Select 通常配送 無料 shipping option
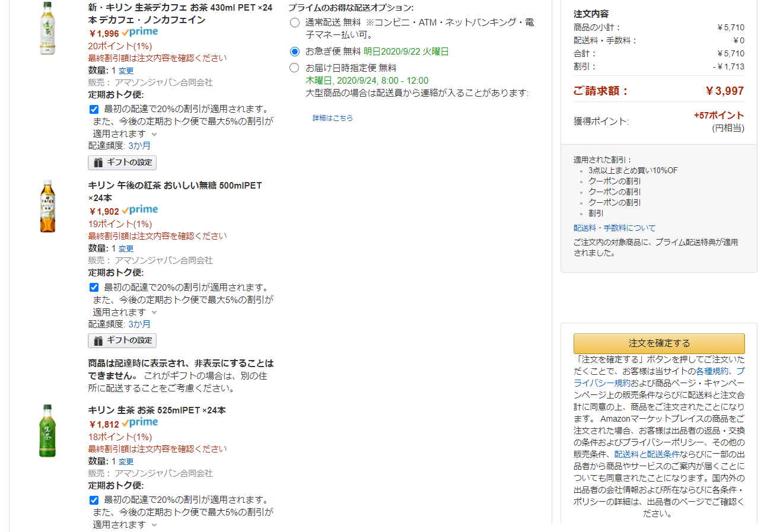 [x=295, y=23]
